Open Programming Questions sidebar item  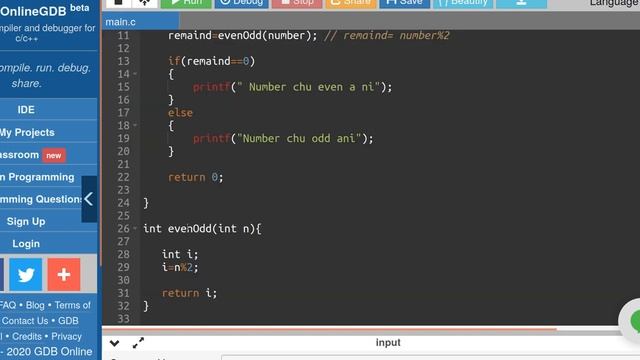[x=41, y=199]
